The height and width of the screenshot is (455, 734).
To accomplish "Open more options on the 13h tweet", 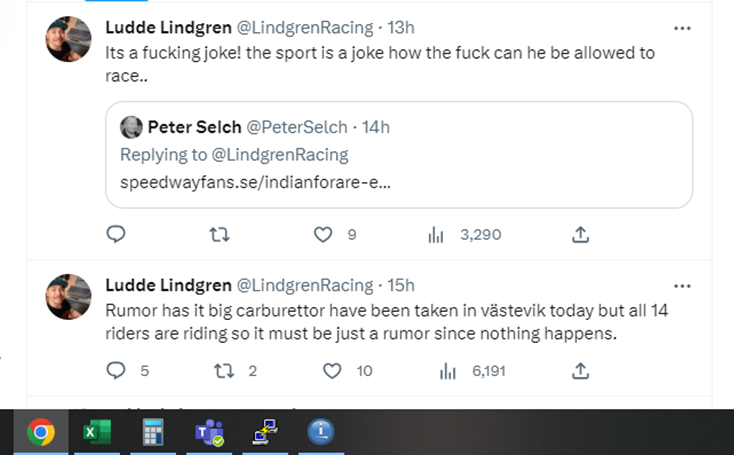I will pyautogui.click(x=682, y=29).
